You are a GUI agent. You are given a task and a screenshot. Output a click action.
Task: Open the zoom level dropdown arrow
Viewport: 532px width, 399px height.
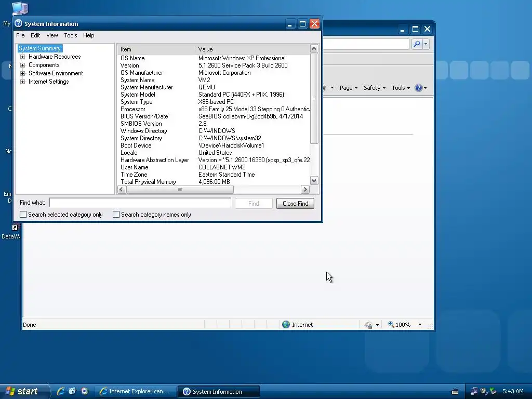[x=420, y=325]
